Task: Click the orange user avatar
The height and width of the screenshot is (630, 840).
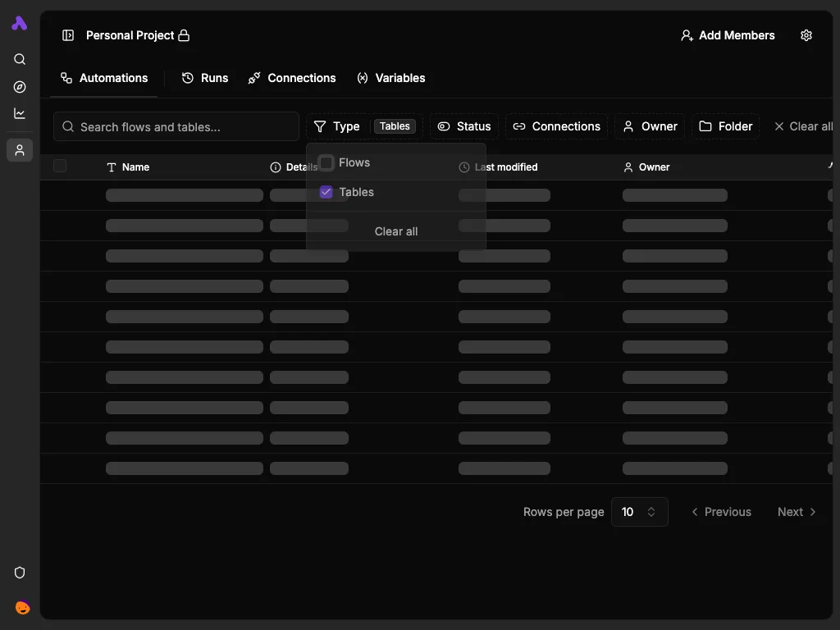Action: [22, 607]
